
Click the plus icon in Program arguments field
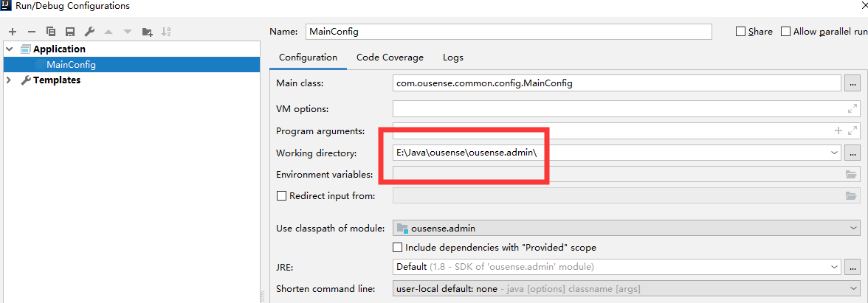click(x=838, y=131)
